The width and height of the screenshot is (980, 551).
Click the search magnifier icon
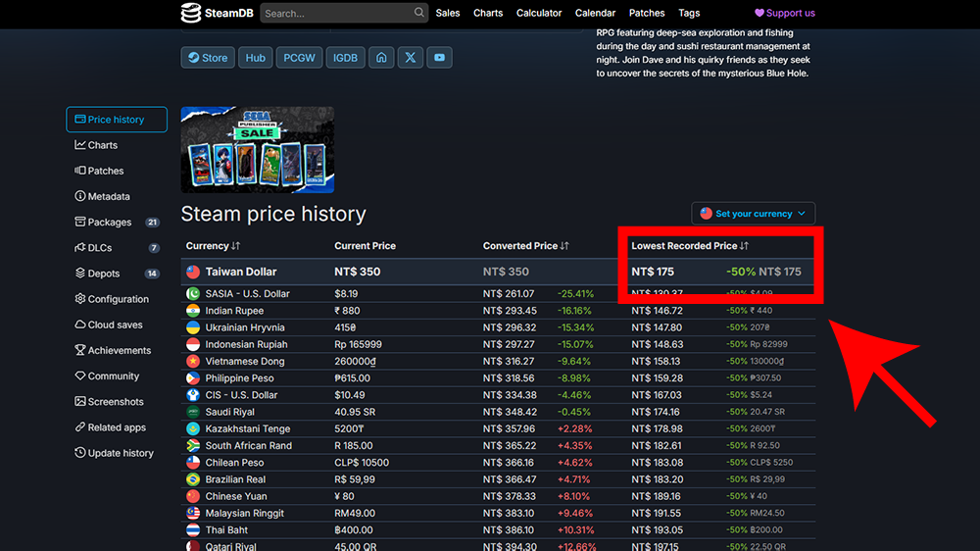coord(418,12)
